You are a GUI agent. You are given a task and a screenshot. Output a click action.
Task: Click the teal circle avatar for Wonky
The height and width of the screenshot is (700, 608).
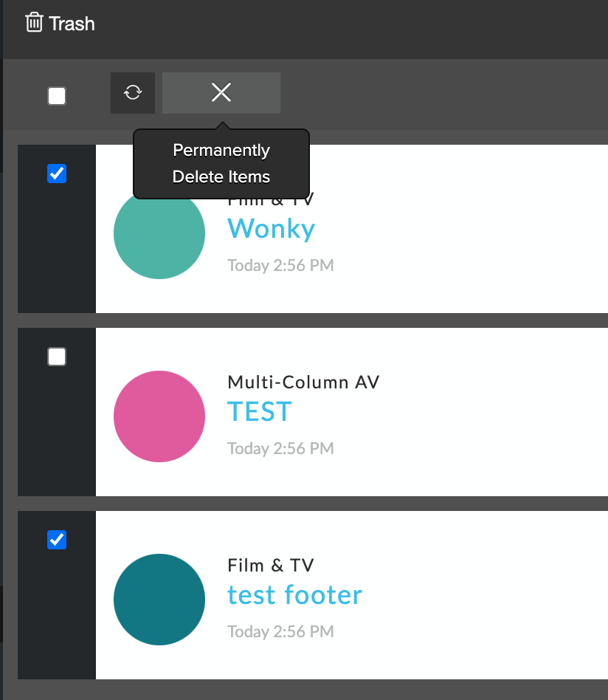pyautogui.click(x=159, y=233)
